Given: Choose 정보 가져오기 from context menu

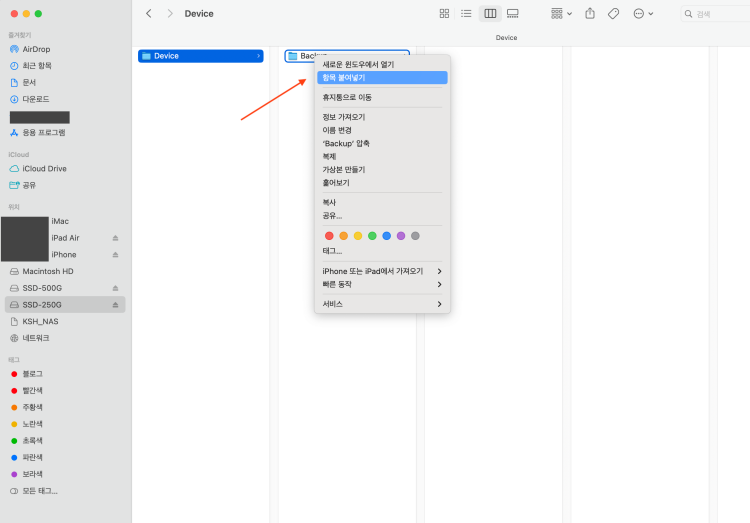Looking at the screenshot, I should point(382,117).
